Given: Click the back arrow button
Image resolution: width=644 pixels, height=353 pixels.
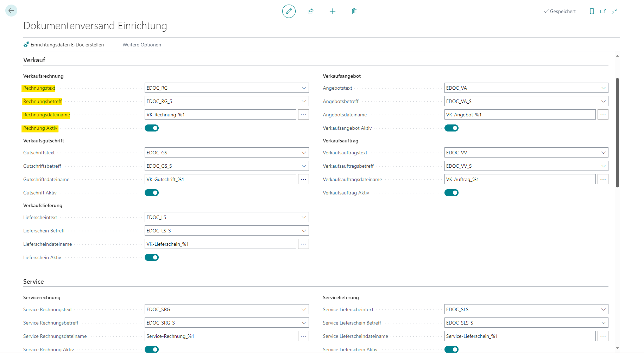Looking at the screenshot, I should pos(11,11).
